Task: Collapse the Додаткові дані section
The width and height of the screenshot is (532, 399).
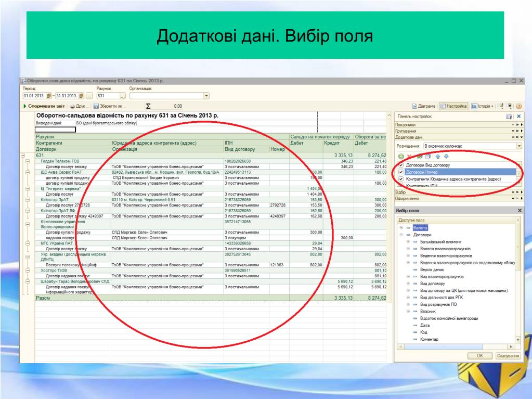Action: click(x=522, y=137)
